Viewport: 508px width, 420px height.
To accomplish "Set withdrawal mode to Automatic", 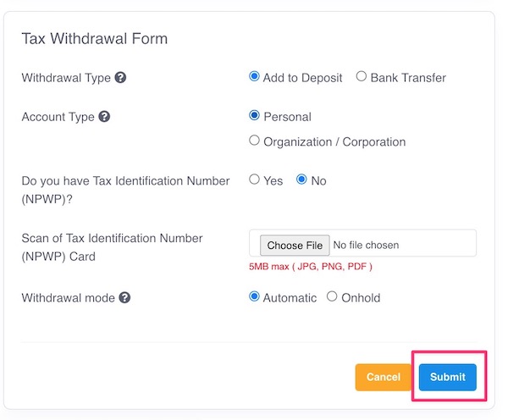I will pos(254,296).
